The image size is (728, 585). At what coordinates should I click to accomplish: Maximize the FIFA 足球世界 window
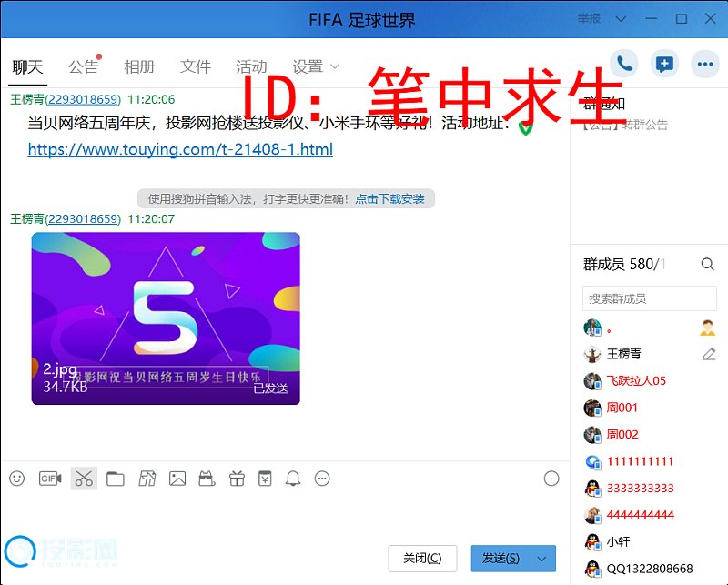pyautogui.click(x=681, y=18)
